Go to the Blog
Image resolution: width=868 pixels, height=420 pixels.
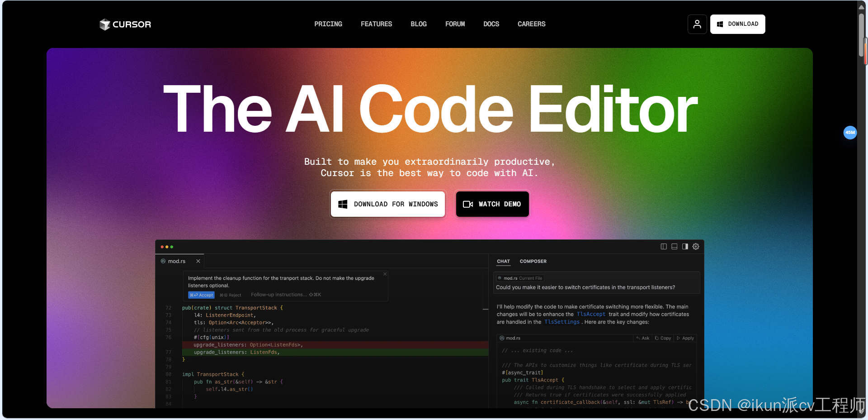pos(419,24)
